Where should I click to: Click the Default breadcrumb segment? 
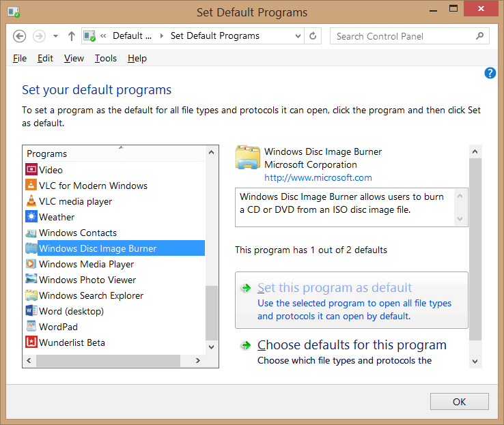coord(132,36)
